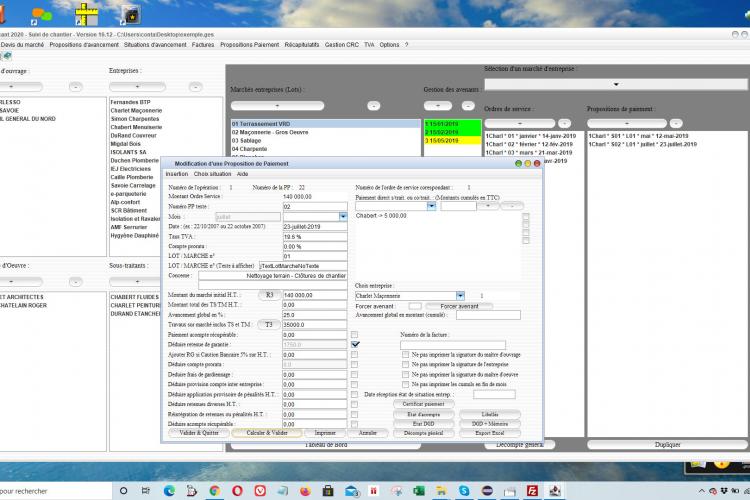The width and height of the screenshot is (750, 500).
Task: Open the Choix entreprise combo box
Action: tap(460, 296)
